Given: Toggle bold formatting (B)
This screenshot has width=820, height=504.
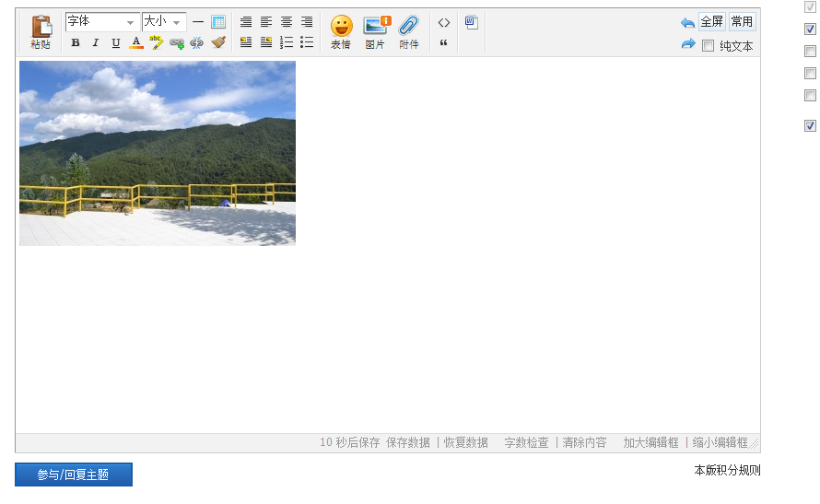Looking at the screenshot, I should tap(76, 43).
